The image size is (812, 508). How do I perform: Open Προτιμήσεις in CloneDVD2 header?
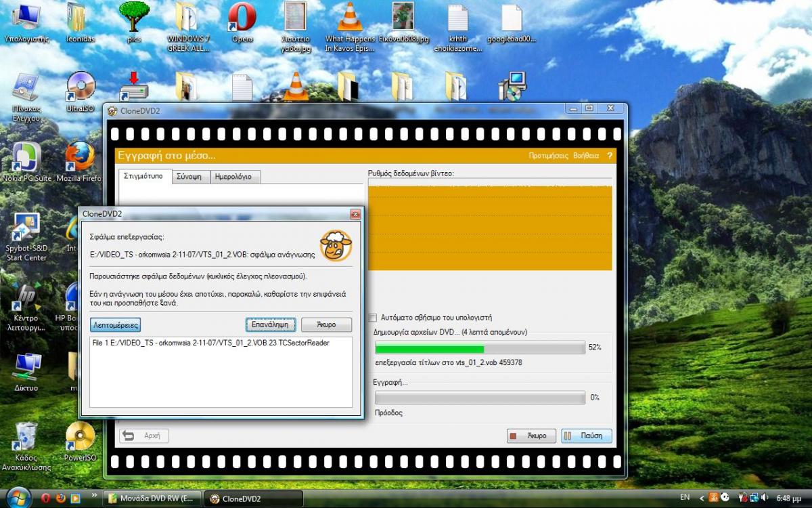click(x=548, y=156)
